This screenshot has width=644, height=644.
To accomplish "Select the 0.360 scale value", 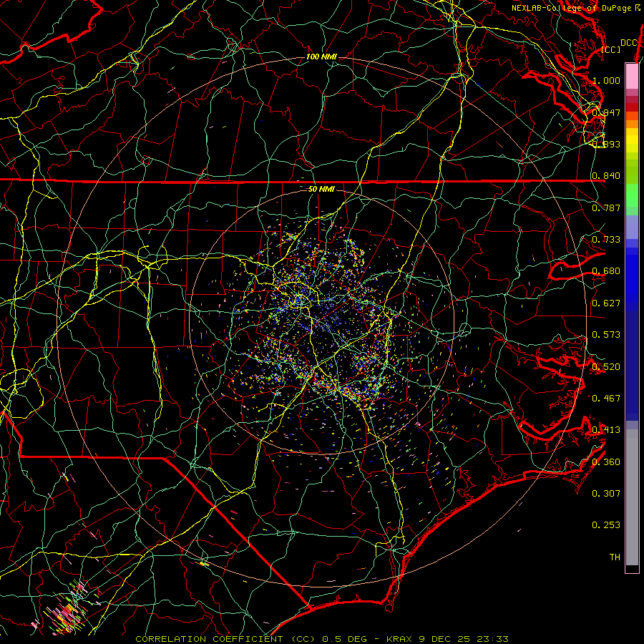I will [x=606, y=462].
